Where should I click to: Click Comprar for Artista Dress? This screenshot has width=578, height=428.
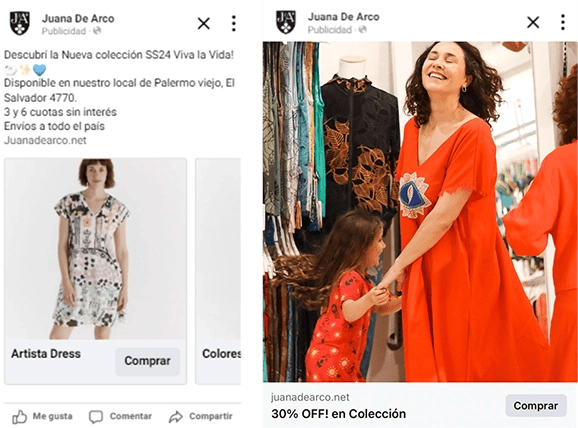pyautogui.click(x=147, y=361)
